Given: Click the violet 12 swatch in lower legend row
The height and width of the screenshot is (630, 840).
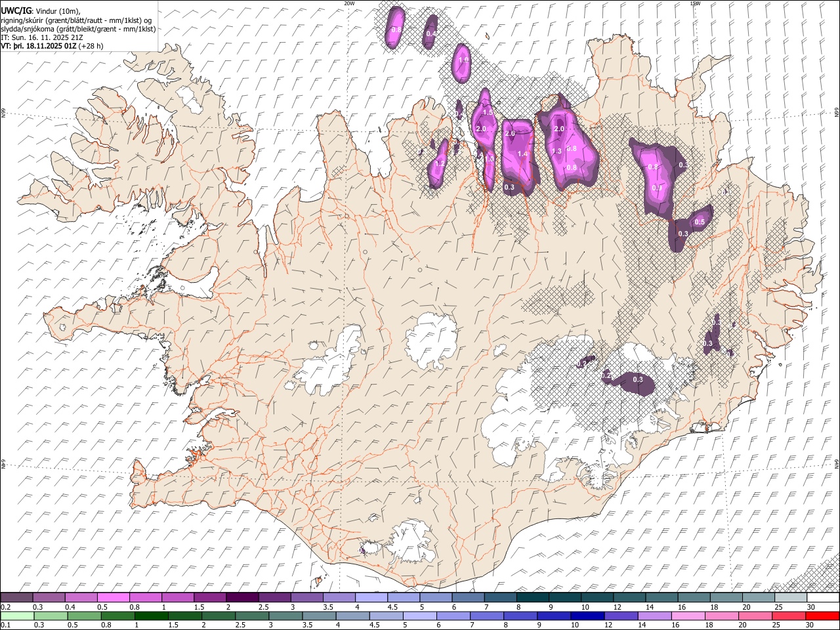Looking at the screenshot, I should [621, 616].
